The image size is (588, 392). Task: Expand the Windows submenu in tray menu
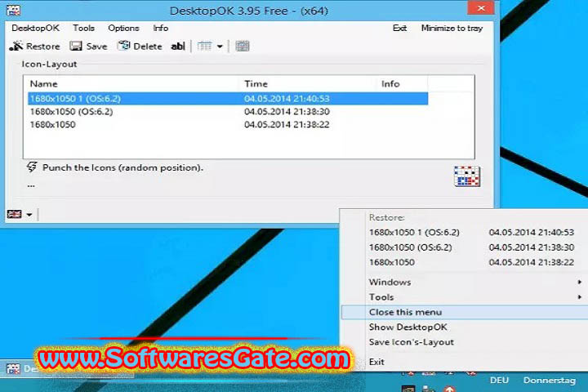(465, 282)
